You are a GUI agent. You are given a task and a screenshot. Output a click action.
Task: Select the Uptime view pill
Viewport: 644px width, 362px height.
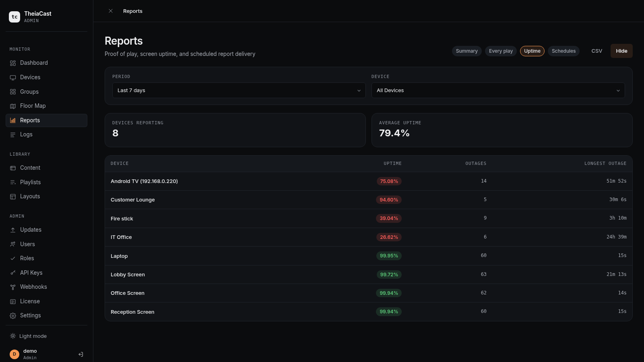pyautogui.click(x=532, y=51)
